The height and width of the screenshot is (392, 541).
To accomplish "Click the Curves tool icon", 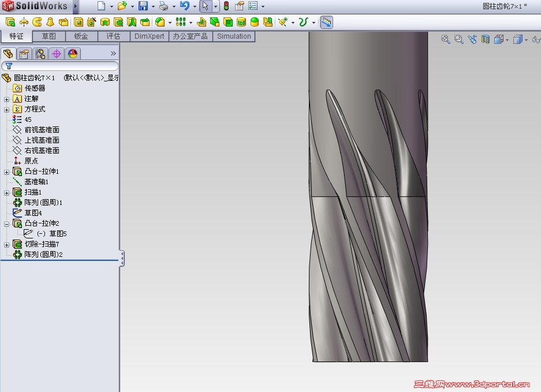I will pyautogui.click(x=303, y=23).
